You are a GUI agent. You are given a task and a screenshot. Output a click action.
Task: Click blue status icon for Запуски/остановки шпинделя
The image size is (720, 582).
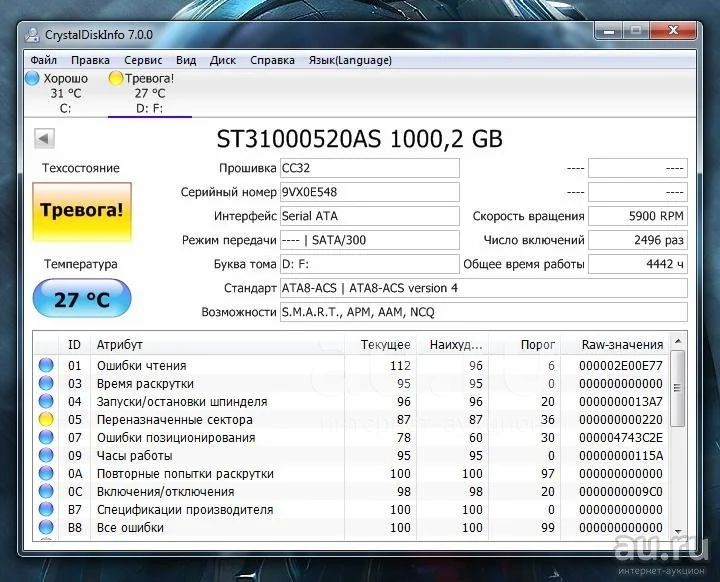(x=46, y=401)
